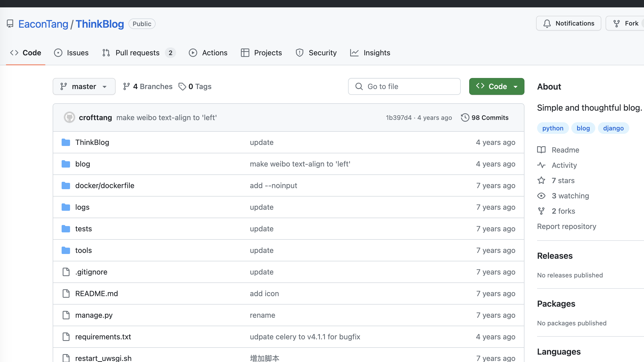The image size is (644, 362).
Task: Open the Security tab
Action: pos(316,53)
